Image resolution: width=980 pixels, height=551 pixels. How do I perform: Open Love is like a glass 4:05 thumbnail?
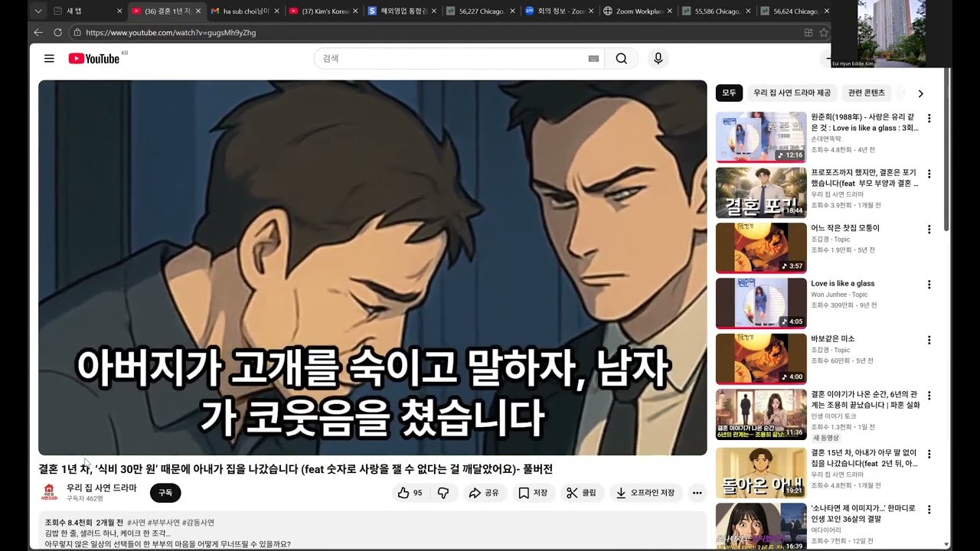(761, 303)
